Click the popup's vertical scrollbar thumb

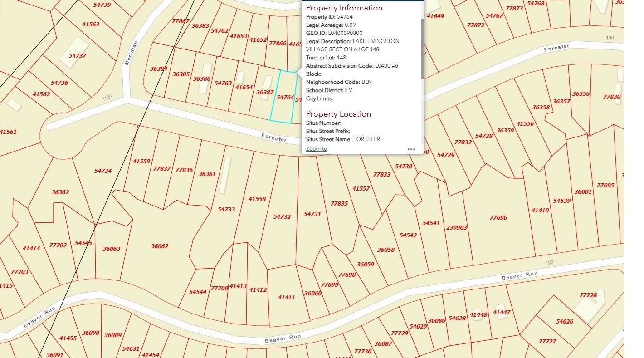tap(423, 49)
